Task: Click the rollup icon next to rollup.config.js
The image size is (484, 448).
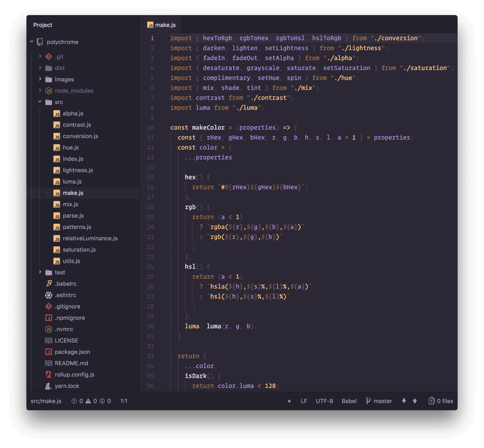Action: point(49,374)
